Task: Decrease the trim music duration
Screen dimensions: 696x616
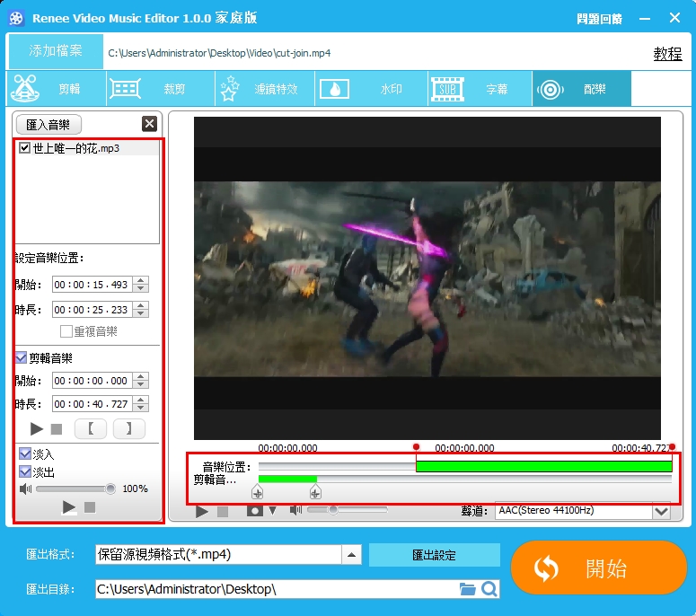Action: coord(141,408)
